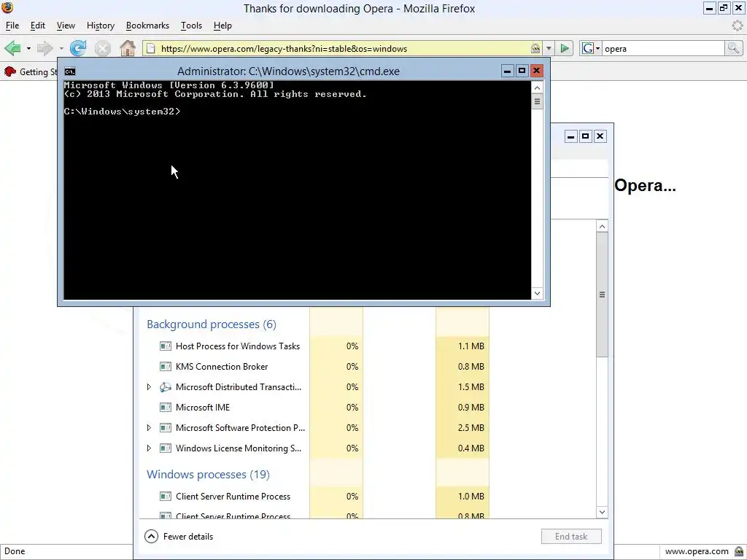
Task: Select the first Client Server Runtime Process row
Action: click(314, 497)
